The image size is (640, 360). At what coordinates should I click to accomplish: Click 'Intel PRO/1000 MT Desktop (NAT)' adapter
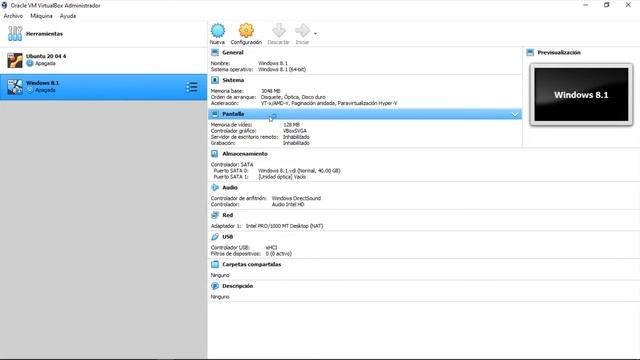click(x=284, y=226)
